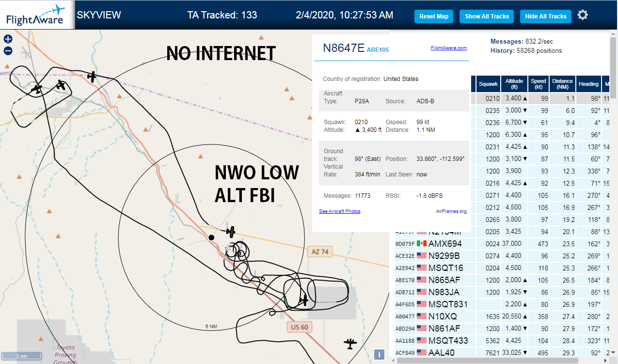Click the scroll-down arrow of the table scrollbar
This screenshot has height=364, width=618.
click(614, 352)
